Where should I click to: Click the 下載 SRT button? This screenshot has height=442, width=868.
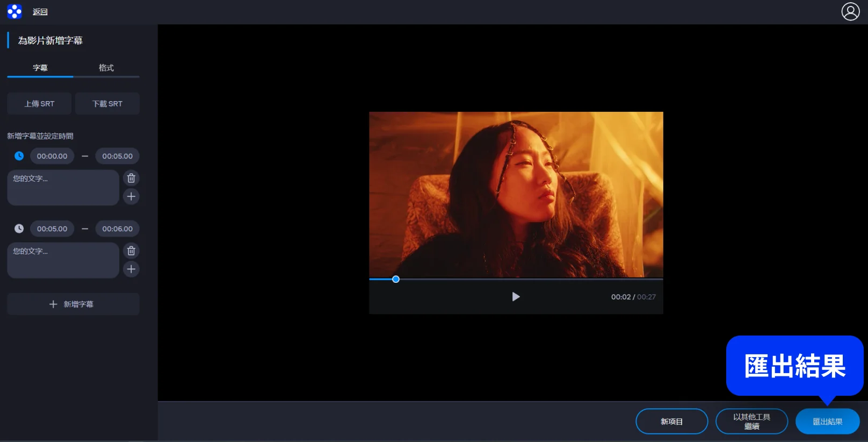(x=107, y=104)
